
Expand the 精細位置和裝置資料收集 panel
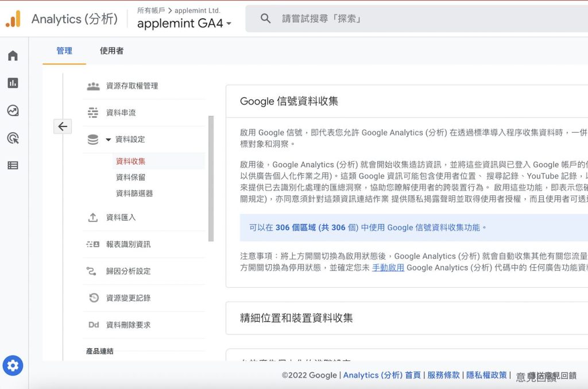[407, 318]
